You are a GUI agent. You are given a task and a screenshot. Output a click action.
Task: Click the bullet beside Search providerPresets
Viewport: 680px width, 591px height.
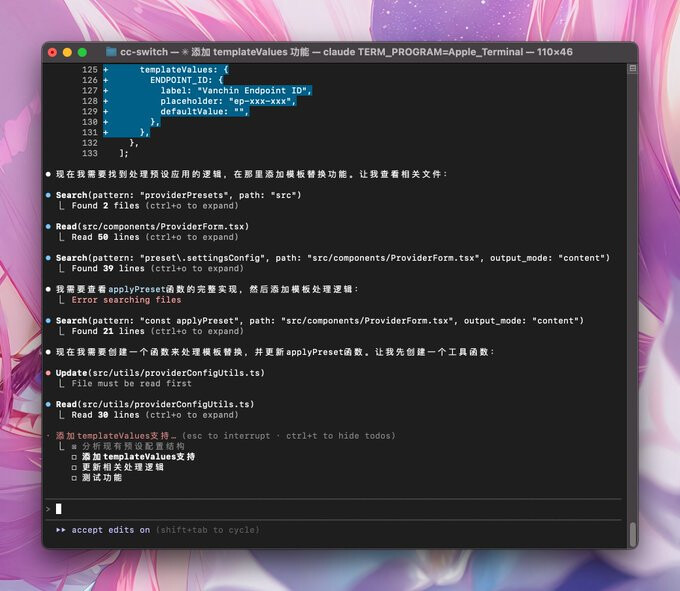coord(48,195)
